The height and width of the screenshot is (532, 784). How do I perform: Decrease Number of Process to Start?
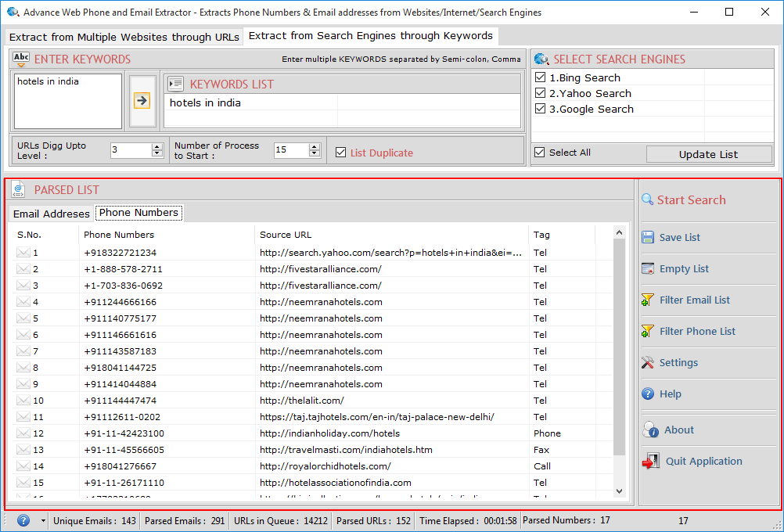pos(315,153)
